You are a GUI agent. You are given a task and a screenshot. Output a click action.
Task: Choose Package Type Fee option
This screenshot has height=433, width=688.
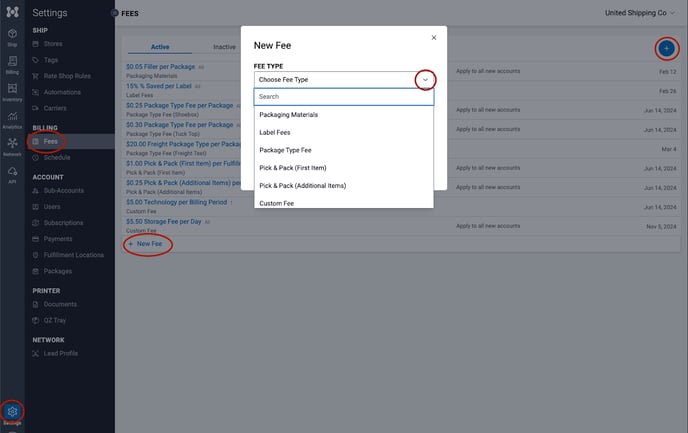[x=285, y=150]
